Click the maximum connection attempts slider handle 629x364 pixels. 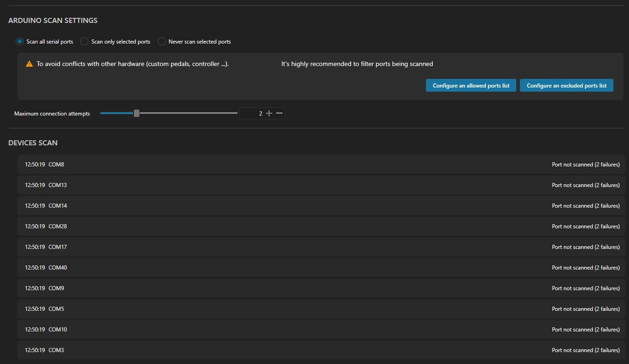click(x=136, y=113)
